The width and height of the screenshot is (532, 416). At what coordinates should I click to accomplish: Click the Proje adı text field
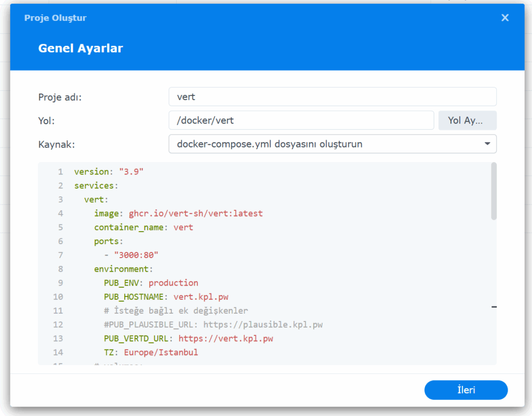332,97
